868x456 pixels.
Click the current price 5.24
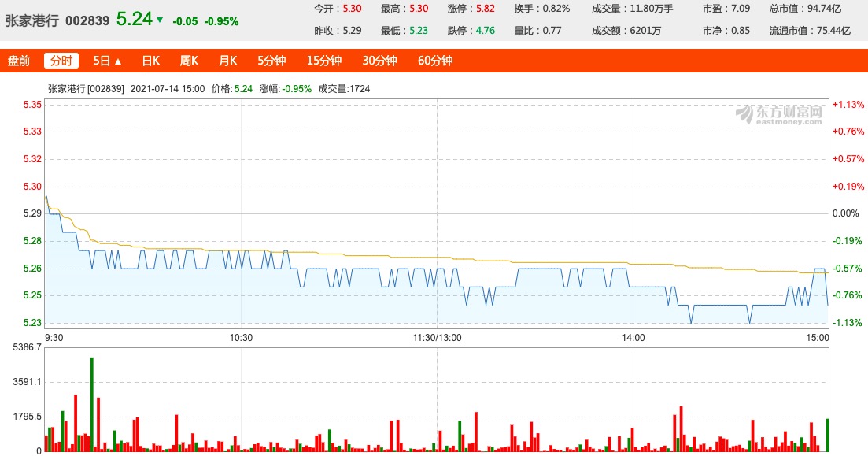134,20
